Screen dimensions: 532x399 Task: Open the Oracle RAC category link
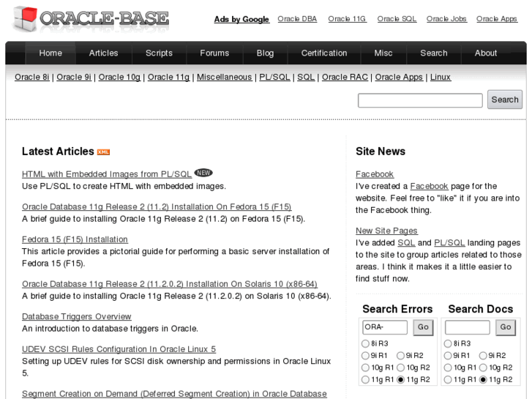pos(345,77)
